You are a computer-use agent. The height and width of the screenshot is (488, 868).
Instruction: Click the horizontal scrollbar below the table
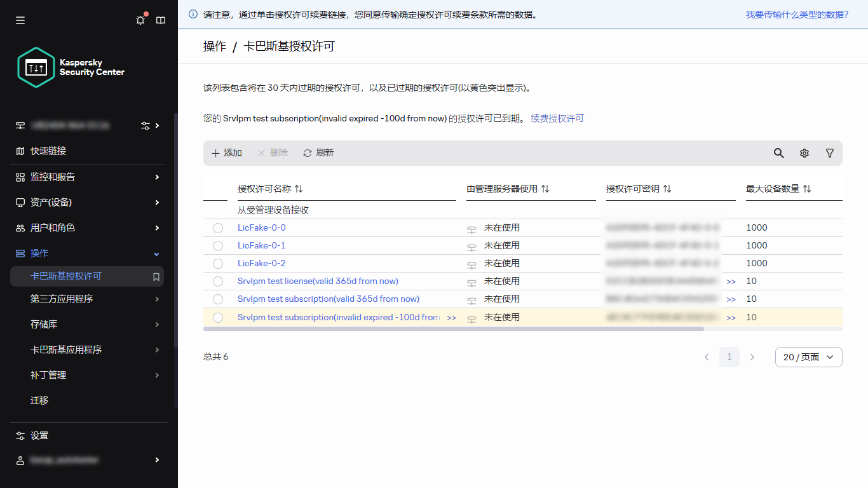[445, 329]
